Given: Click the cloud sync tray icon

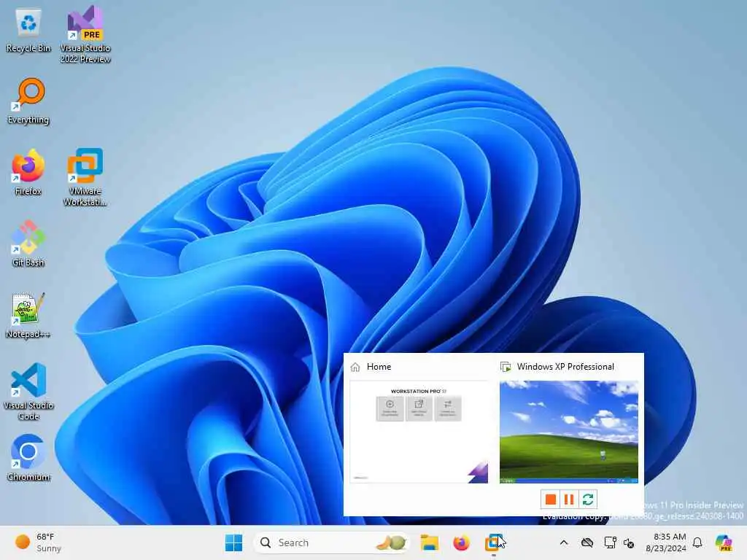Looking at the screenshot, I should click(587, 542).
